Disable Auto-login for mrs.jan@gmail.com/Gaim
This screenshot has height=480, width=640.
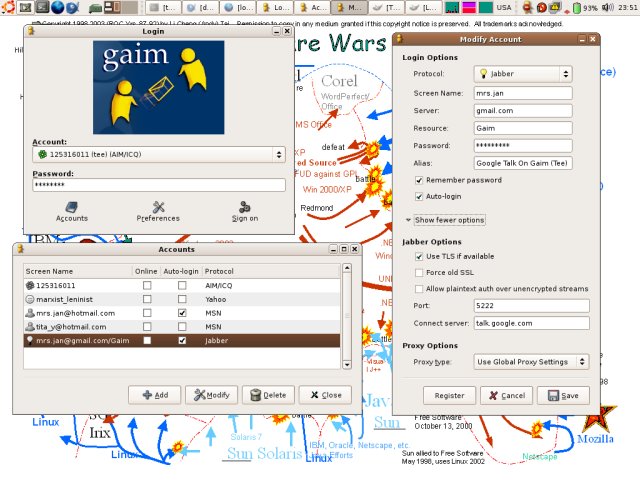click(x=182, y=340)
